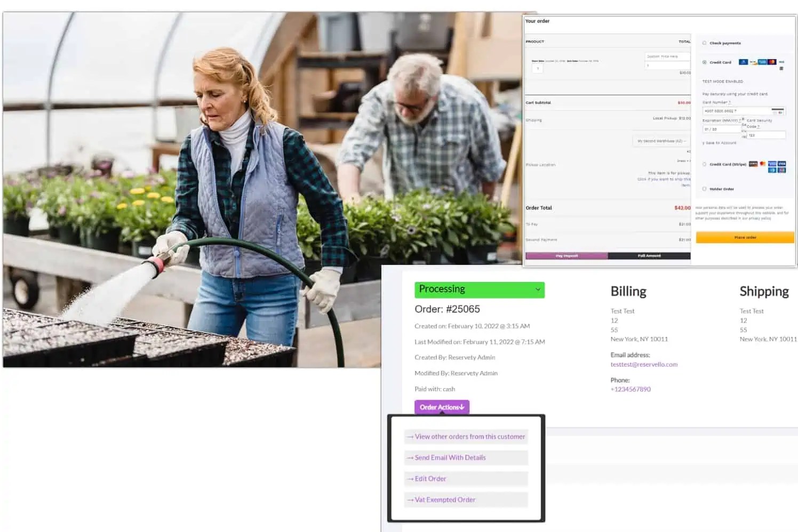This screenshot has width=798, height=532.
Task: Expand the Order Actions menu
Action: pos(442,407)
